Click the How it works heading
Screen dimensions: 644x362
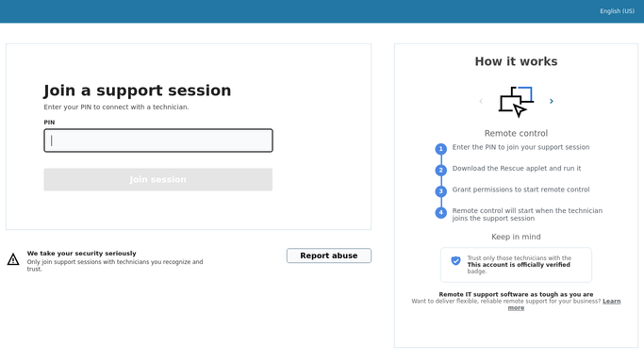pos(517,61)
